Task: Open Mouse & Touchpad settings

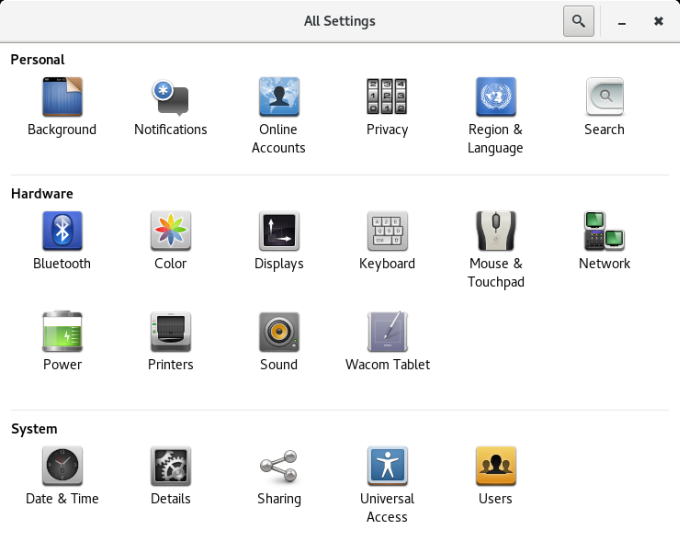Action: (495, 232)
